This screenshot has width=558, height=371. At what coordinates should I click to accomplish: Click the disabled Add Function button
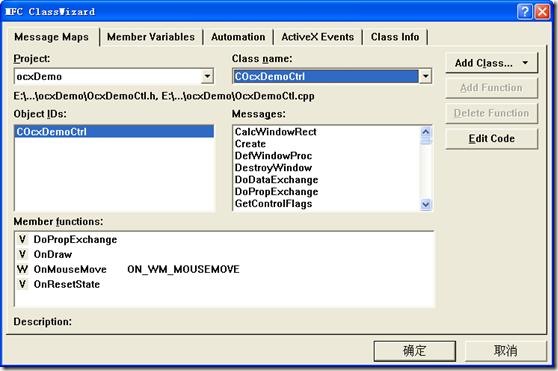click(x=491, y=88)
